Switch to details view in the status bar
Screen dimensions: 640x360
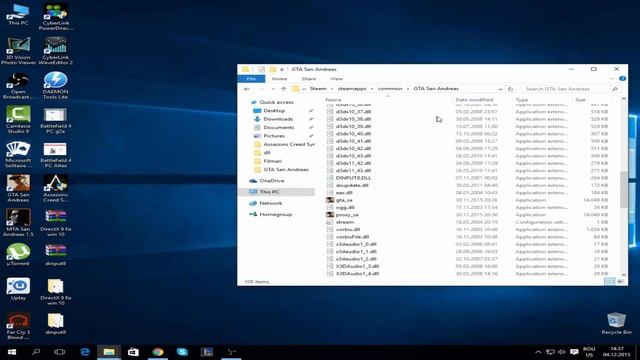(609, 281)
